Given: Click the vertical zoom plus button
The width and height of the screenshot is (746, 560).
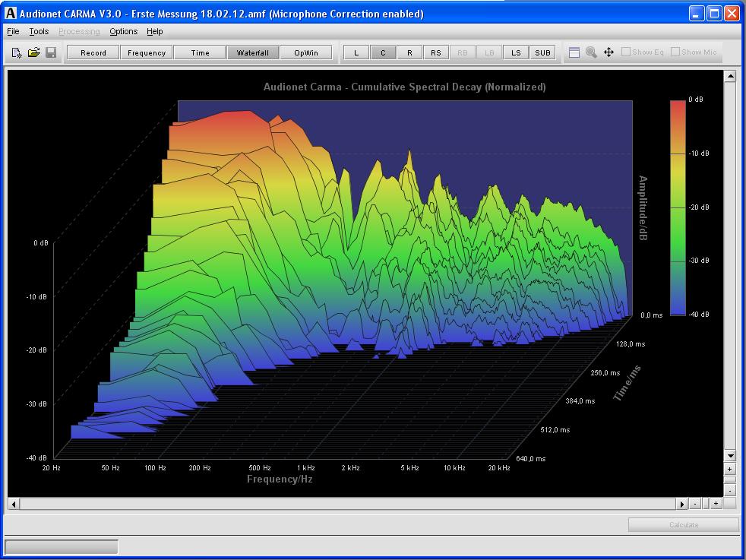Looking at the screenshot, I should pyautogui.click(x=730, y=469).
